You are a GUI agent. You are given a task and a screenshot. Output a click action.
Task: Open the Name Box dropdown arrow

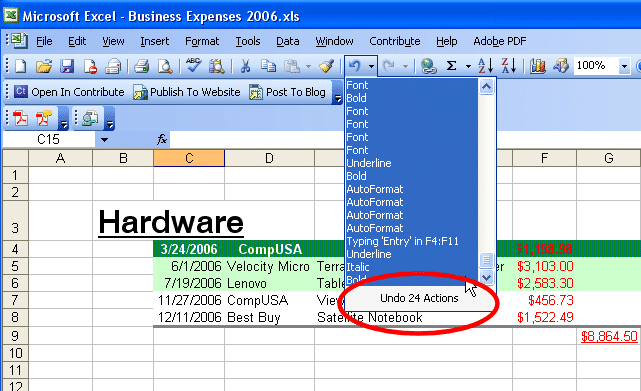(x=104, y=140)
